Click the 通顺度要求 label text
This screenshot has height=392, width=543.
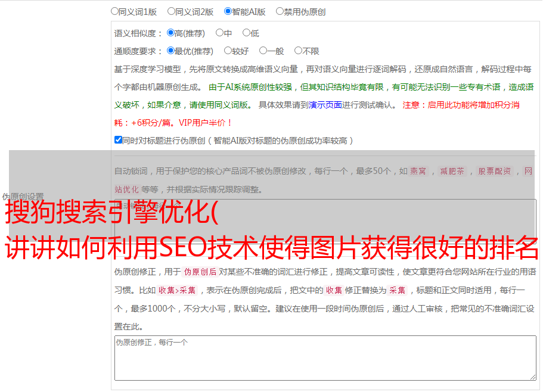135,52
